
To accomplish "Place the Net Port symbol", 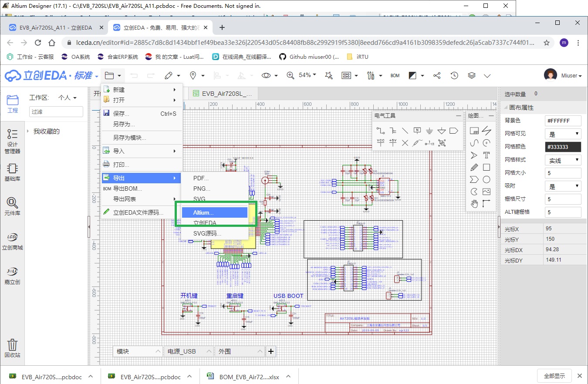I will 454,130.
